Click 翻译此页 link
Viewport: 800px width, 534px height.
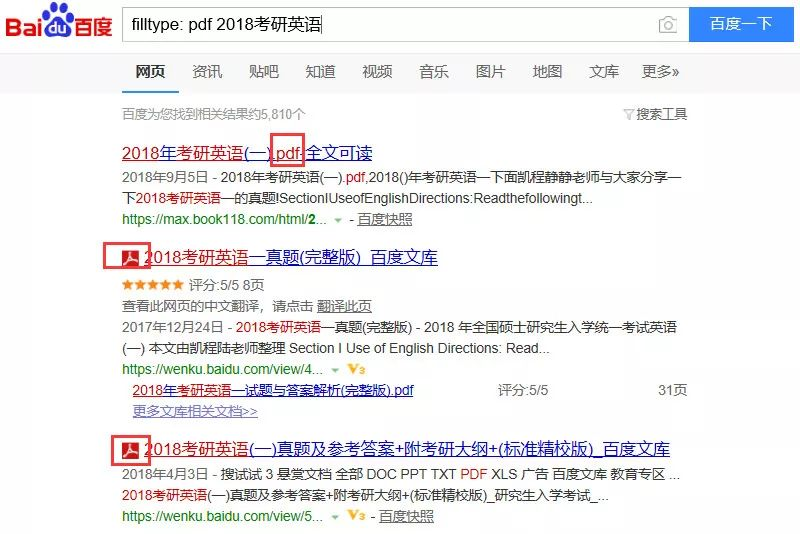pos(344,306)
